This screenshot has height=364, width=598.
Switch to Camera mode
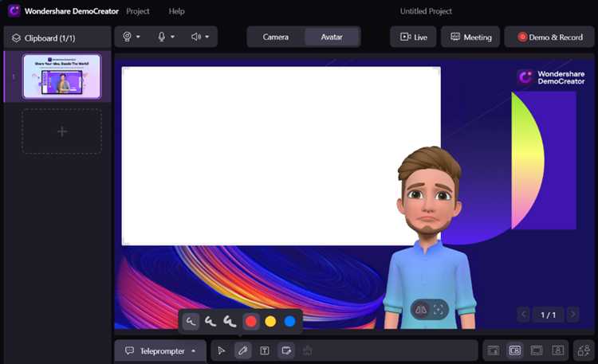pyautogui.click(x=275, y=37)
